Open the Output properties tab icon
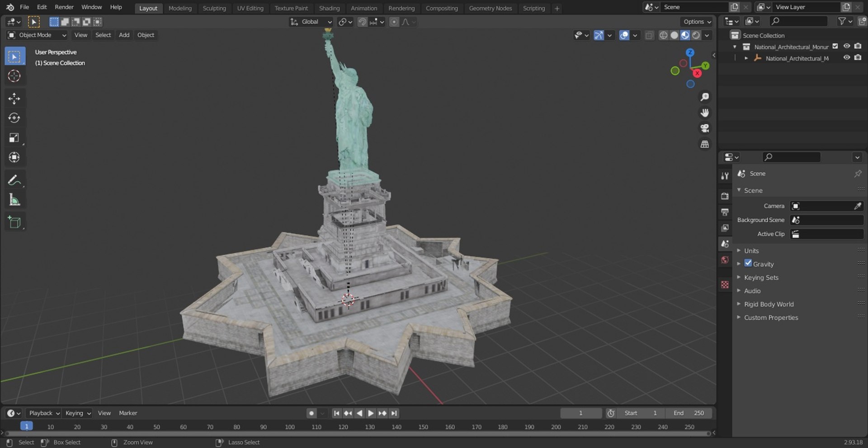The height and width of the screenshot is (448, 868). (725, 212)
